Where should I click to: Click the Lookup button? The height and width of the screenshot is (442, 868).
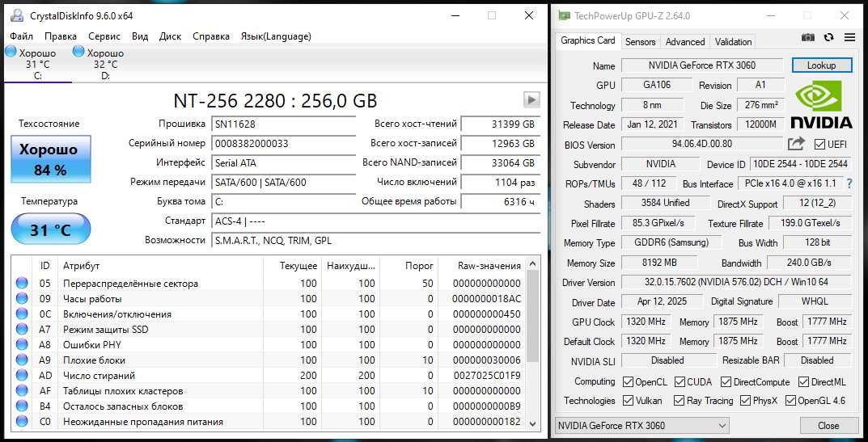click(822, 65)
